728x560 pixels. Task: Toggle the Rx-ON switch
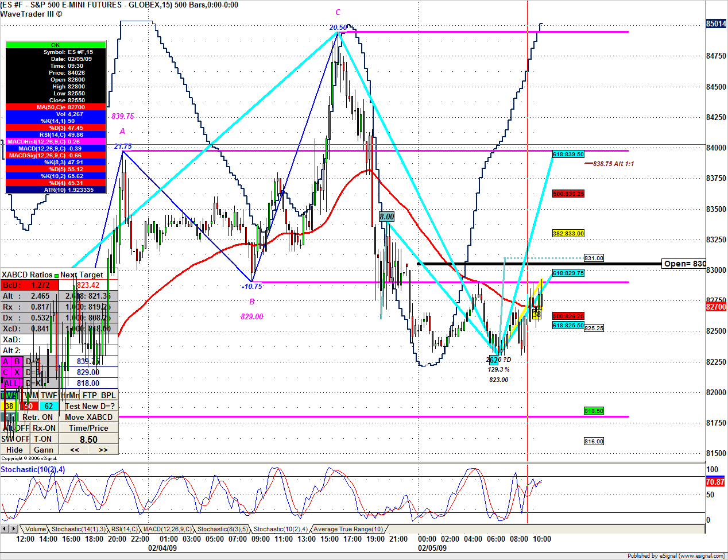tap(44, 428)
